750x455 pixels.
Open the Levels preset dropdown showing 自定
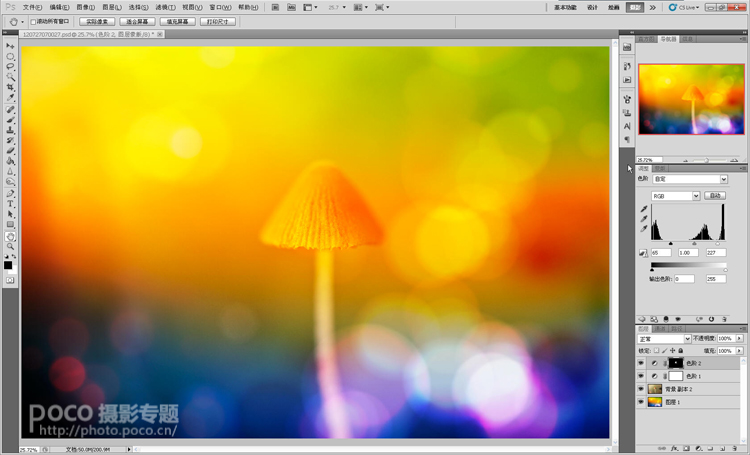pyautogui.click(x=690, y=179)
